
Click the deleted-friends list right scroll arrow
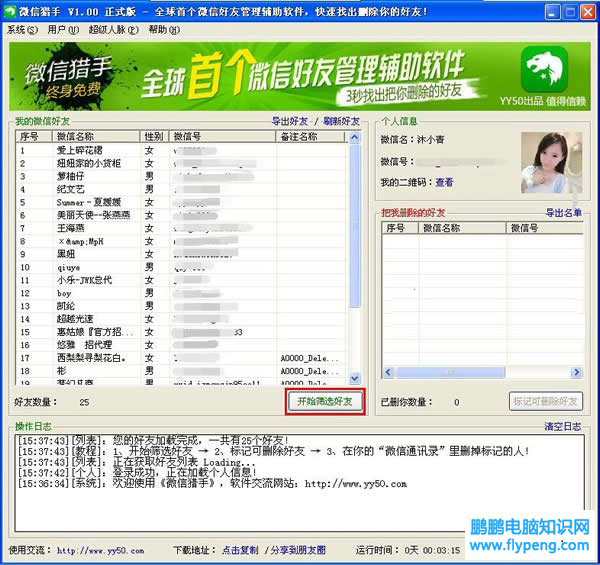[x=576, y=372]
